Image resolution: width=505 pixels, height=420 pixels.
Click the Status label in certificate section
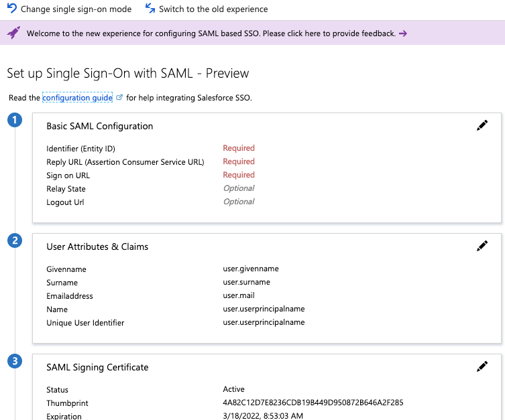(57, 390)
